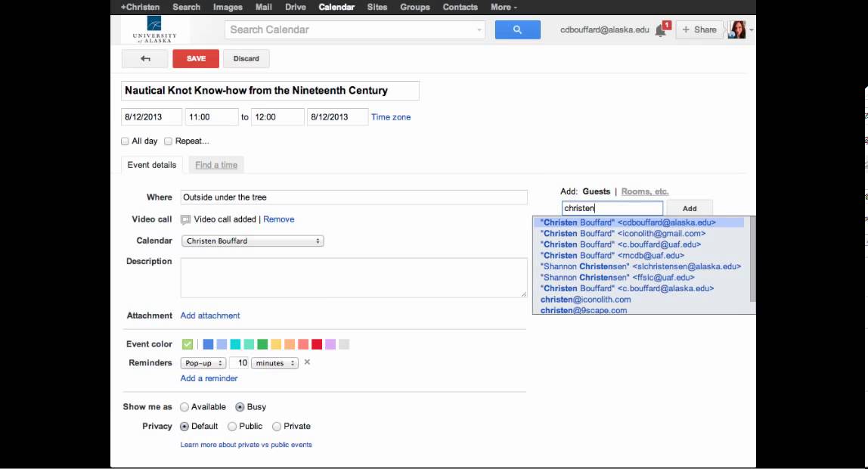Screen dimensions: 868x469
Task: Open Drive in the top navigation bar
Action: point(296,7)
